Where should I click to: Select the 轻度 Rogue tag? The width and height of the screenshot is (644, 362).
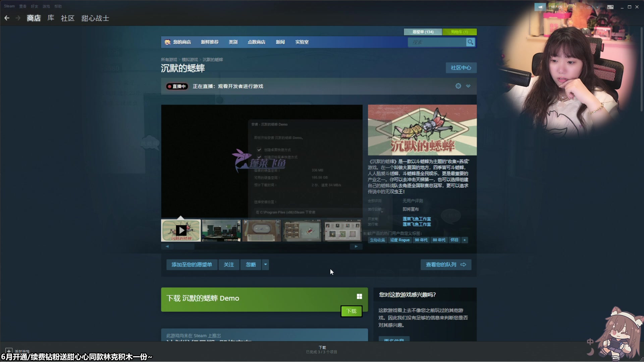400,240
